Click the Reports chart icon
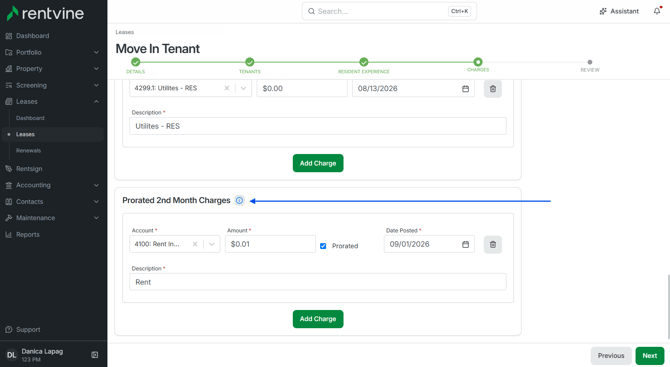This screenshot has height=367, width=670. 9,235
